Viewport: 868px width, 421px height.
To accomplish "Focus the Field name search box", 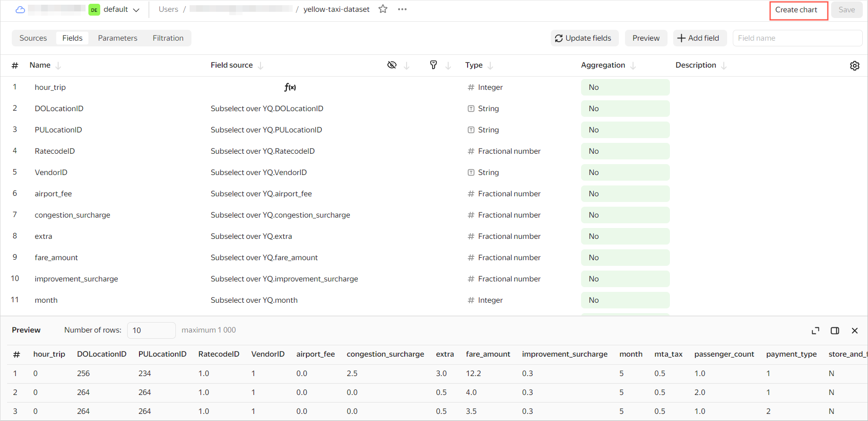I will [797, 38].
